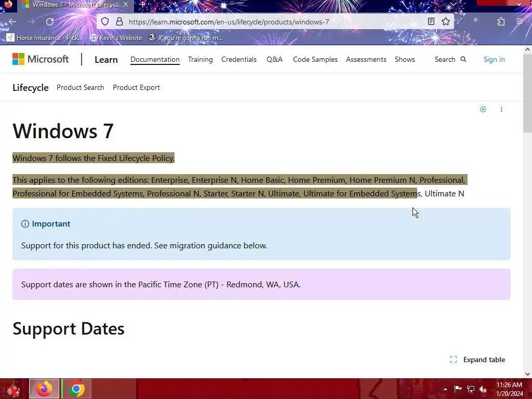Open the three-dot more actions menu
This screenshot has width=532, height=399.
click(x=501, y=109)
